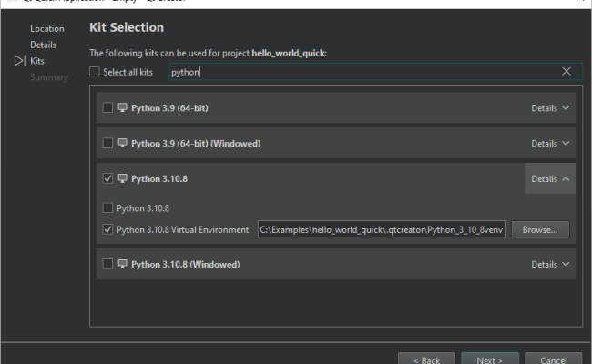Click the Back button
The height and width of the screenshot is (364, 592).
coord(426,359)
